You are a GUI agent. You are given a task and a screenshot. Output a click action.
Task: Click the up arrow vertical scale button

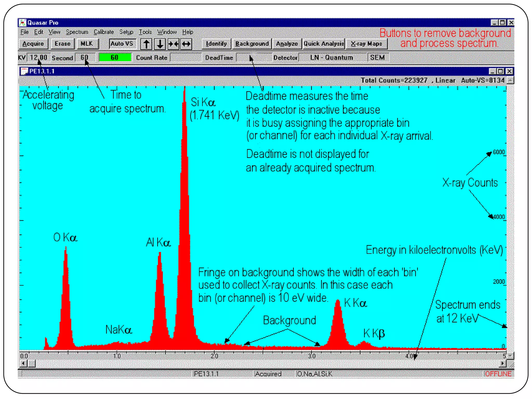[x=147, y=44]
